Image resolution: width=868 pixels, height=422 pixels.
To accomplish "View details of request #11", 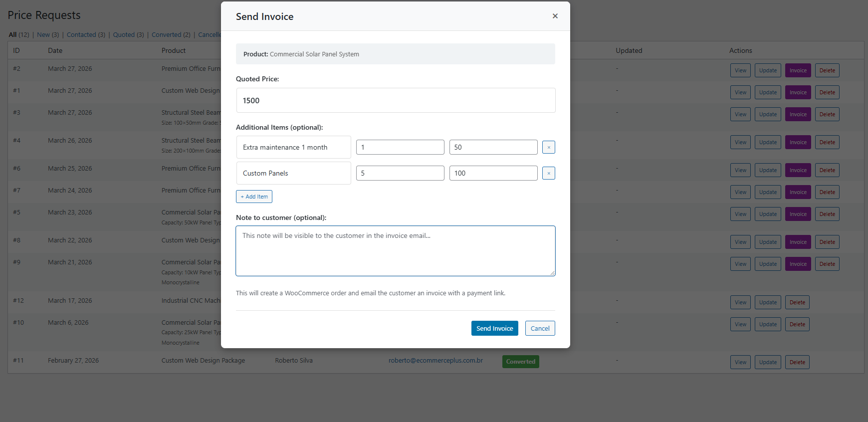I will pyautogui.click(x=740, y=362).
